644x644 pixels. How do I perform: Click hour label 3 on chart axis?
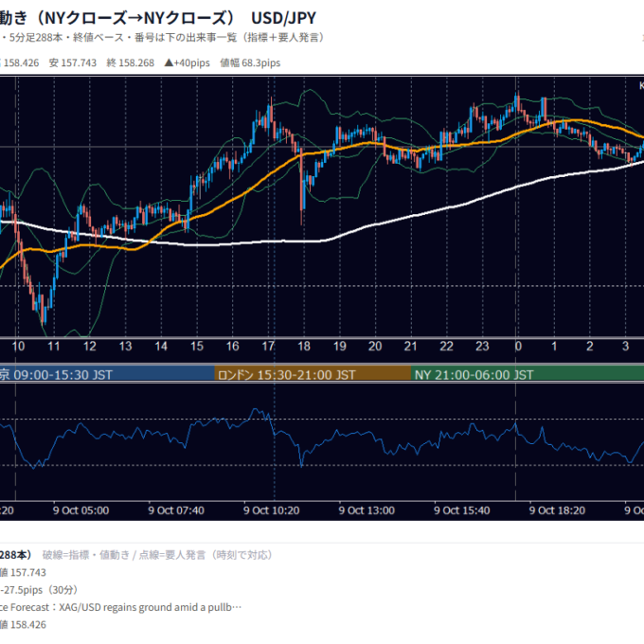(x=625, y=347)
